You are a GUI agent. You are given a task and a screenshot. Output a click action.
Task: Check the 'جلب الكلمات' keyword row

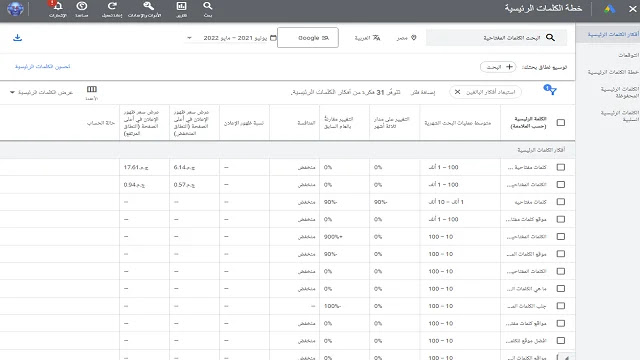tap(561, 306)
